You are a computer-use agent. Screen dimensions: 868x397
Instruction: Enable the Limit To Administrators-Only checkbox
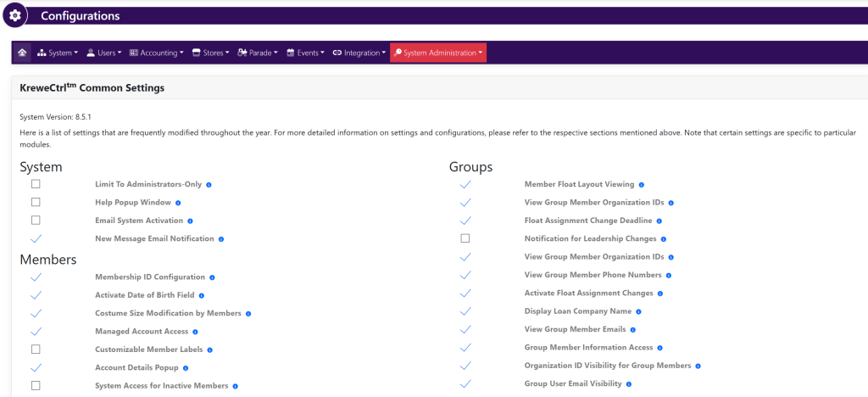point(36,184)
